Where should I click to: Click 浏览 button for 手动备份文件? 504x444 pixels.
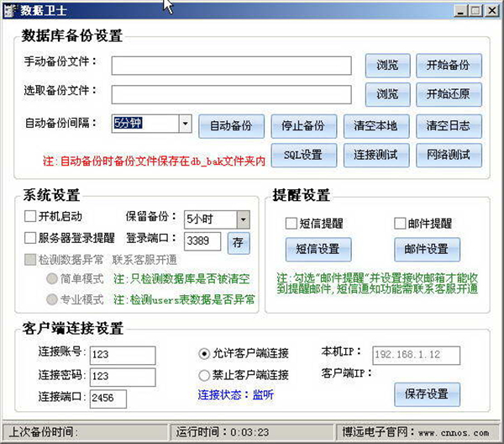[x=387, y=66]
